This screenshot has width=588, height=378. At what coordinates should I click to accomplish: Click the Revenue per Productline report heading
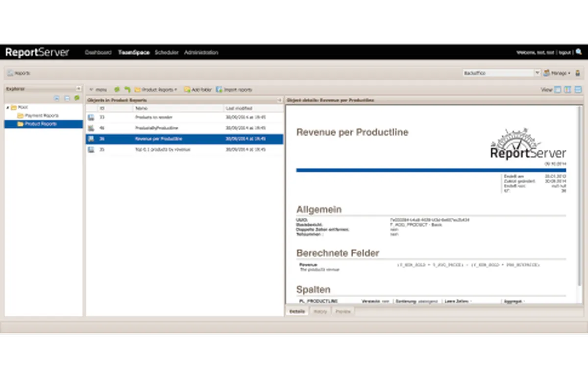click(352, 133)
